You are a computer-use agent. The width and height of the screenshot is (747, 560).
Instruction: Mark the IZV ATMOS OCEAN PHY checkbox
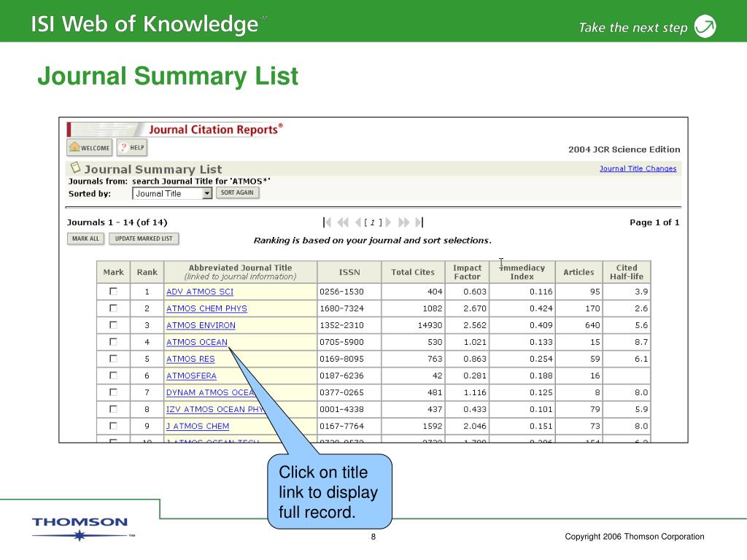[x=113, y=408]
